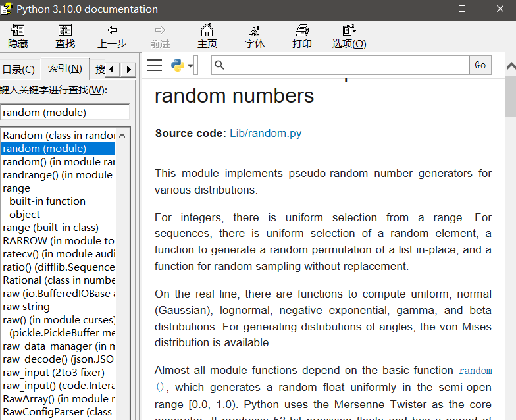Image resolution: width=516 pixels, height=420 pixels.
Task: Open the Lib/random.py source code link
Action: tap(266, 133)
